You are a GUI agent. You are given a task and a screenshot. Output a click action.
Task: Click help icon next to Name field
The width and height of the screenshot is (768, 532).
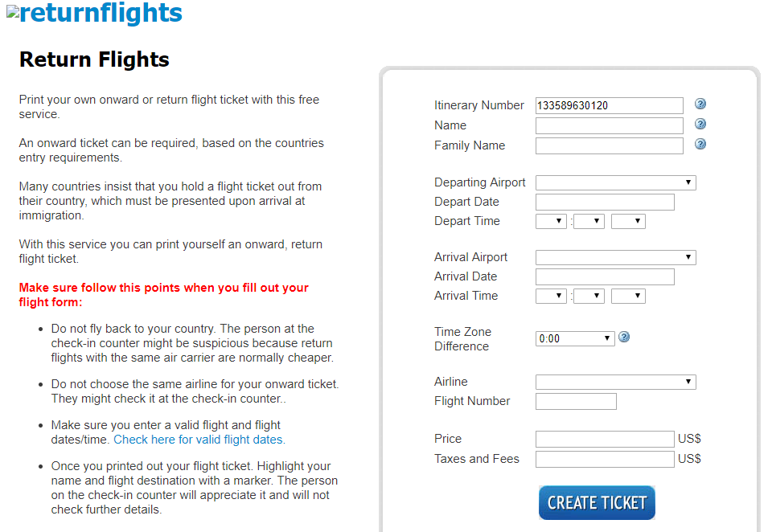700,125
